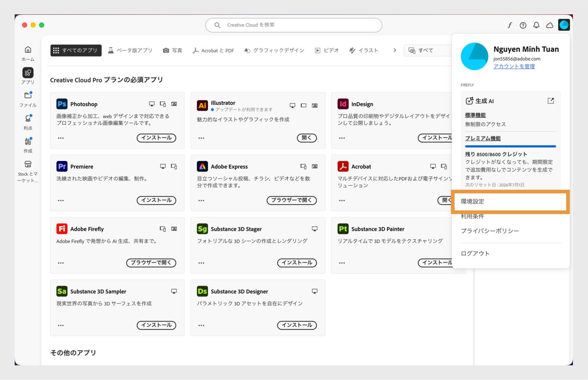Switch to ベータ版アプリ tab
The width and height of the screenshot is (588, 380).
pos(130,50)
